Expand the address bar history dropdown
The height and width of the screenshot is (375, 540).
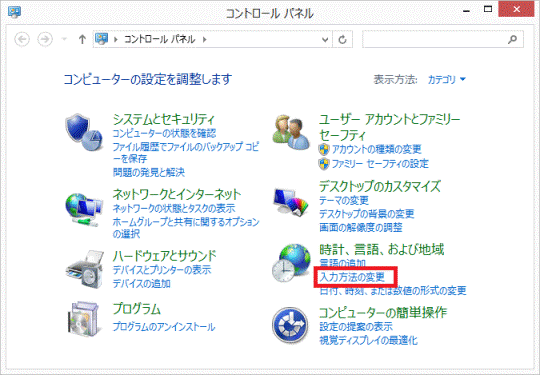point(325,40)
